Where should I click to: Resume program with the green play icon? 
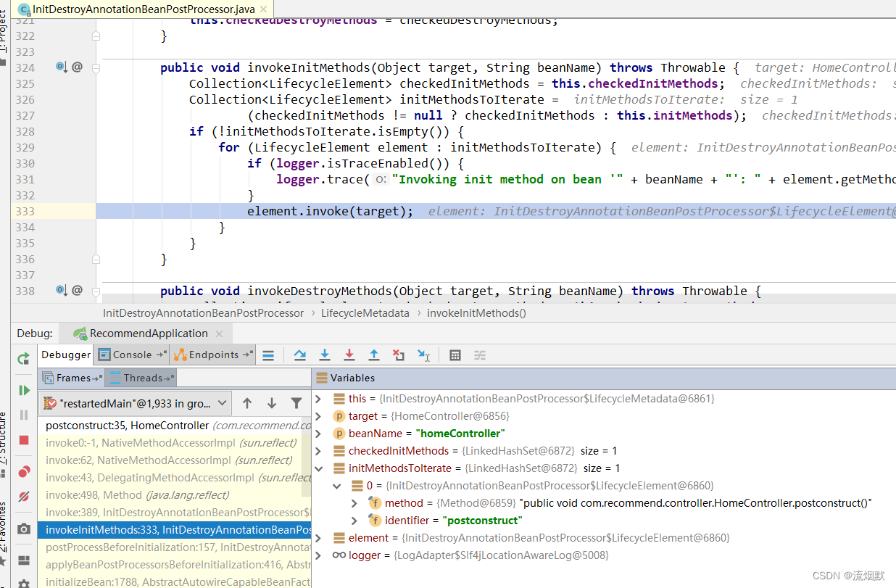[24, 391]
